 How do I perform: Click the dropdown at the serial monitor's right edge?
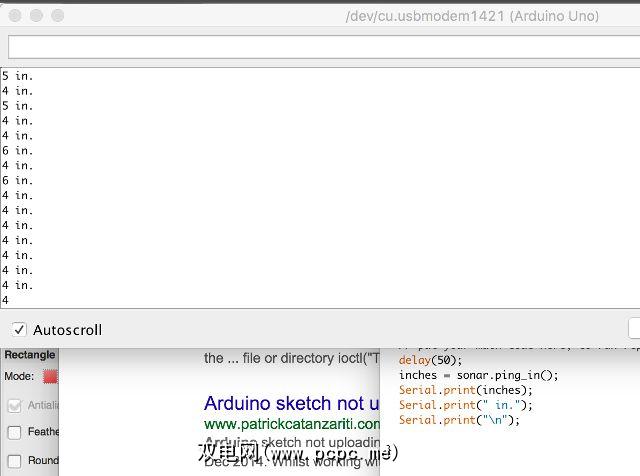[x=634, y=329]
